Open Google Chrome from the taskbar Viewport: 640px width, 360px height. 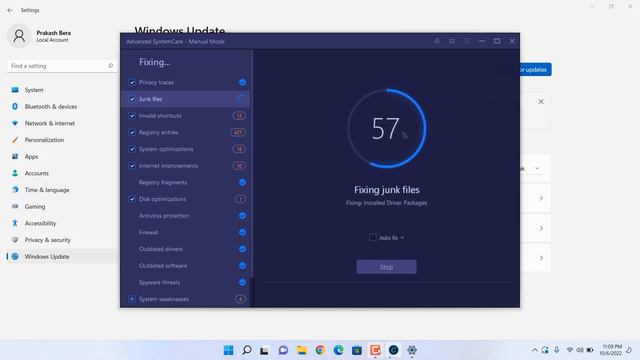tap(320, 350)
